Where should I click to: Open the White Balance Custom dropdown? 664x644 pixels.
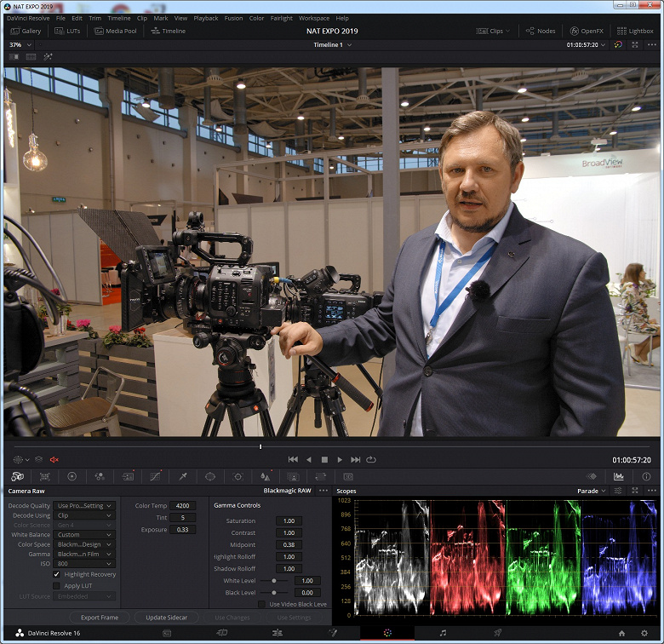click(x=84, y=535)
